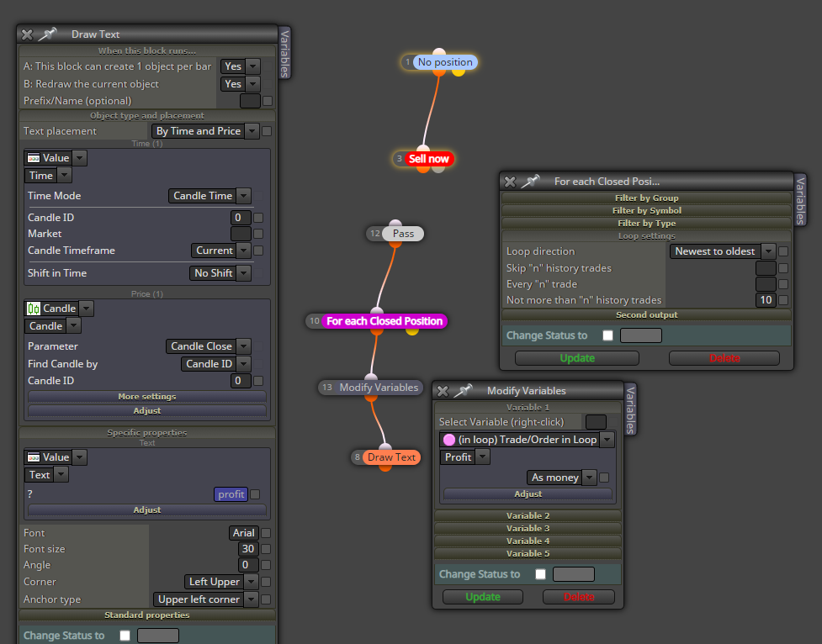
Task: Select the Pass block
Action: click(403, 234)
